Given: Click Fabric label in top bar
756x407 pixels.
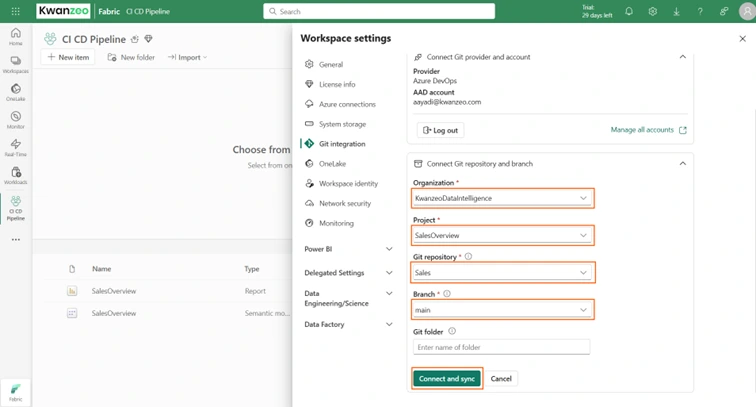Looking at the screenshot, I should [x=109, y=12].
